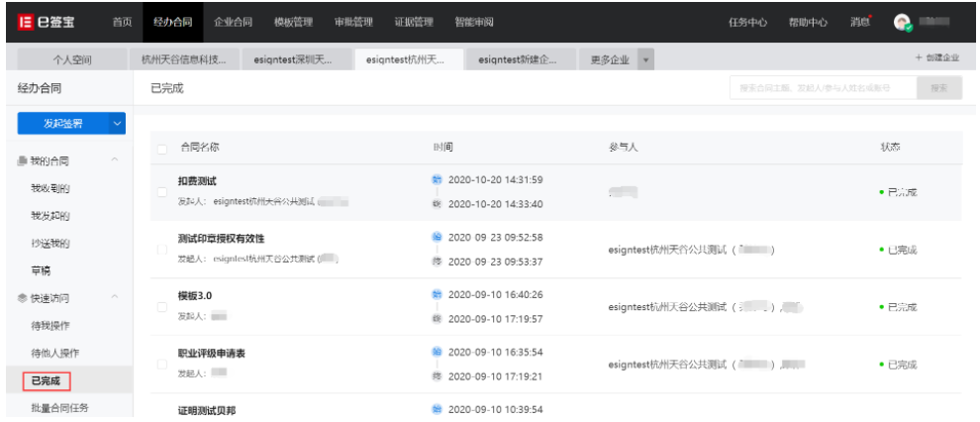This screenshot has width=980, height=422.
Task: Open 批量合同任务 in sidebar
Action: [60, 408]
